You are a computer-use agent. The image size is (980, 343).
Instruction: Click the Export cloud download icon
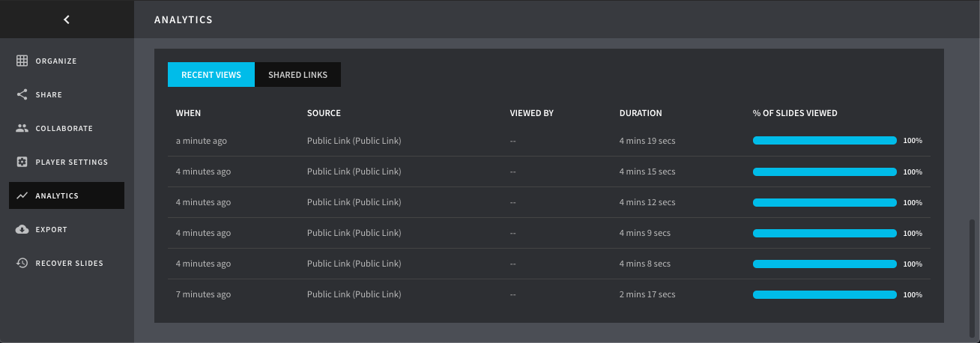click(x=22, y=229)
